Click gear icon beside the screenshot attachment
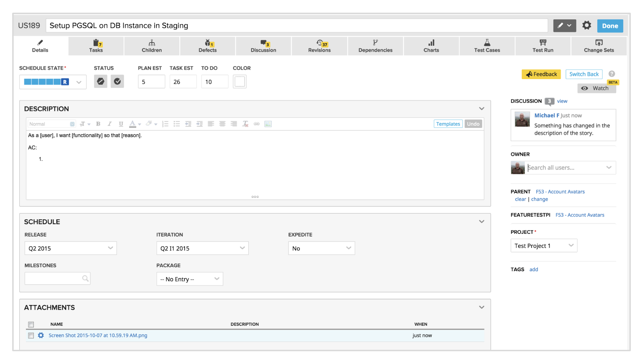 (41, 335)
